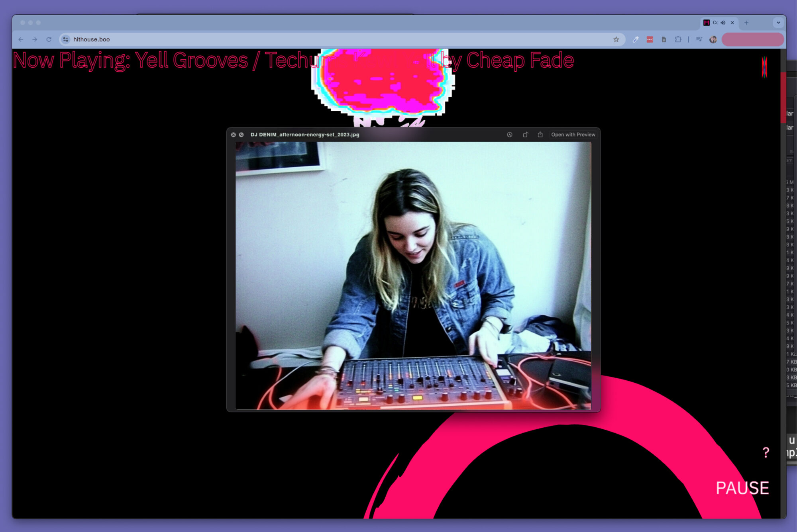
Task: Click the Now Playing track title text
Action: point(293,61)
